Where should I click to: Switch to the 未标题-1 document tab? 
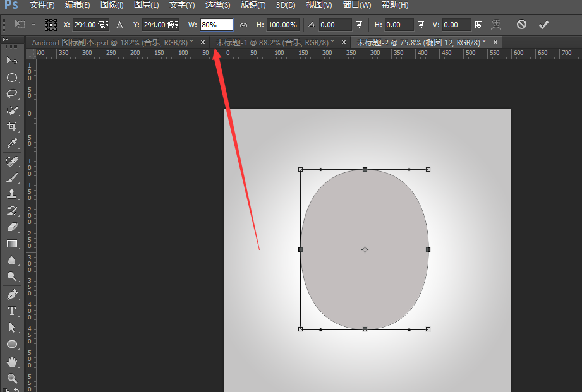275,42
